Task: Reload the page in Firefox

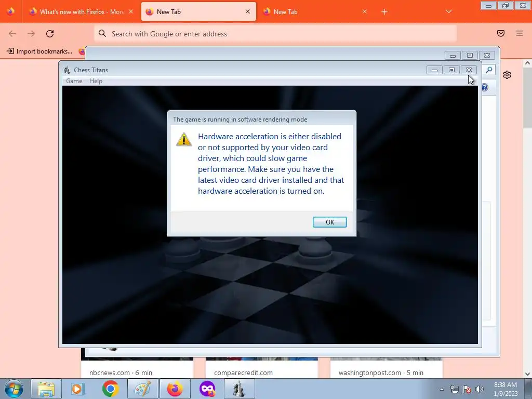Action: [x=50, y=33]
